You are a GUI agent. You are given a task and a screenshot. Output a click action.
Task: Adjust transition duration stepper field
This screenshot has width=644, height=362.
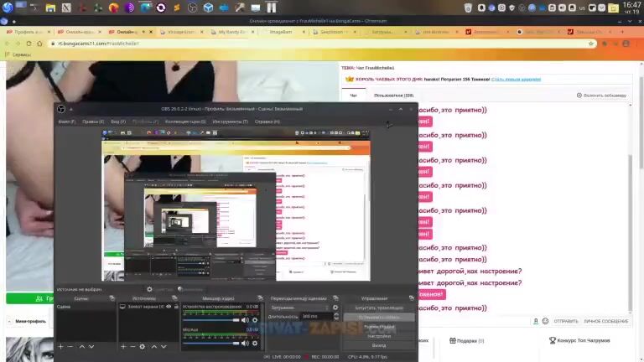(314, 317)
